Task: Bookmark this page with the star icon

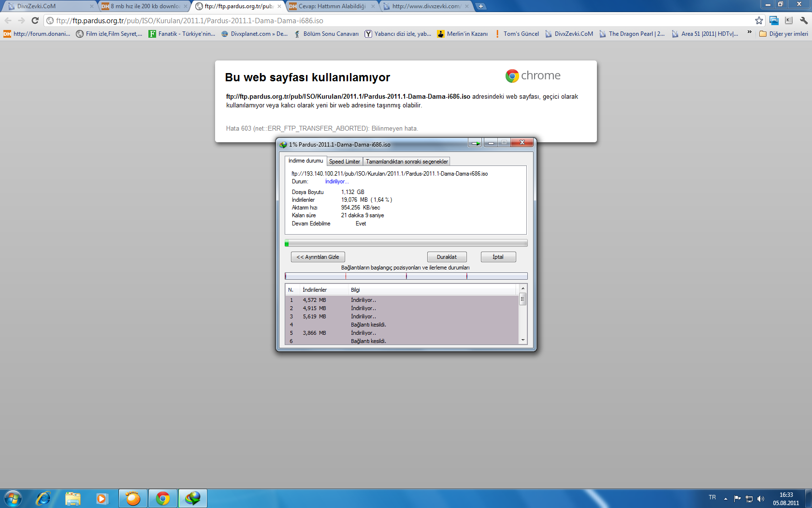Action: (759, 20)
